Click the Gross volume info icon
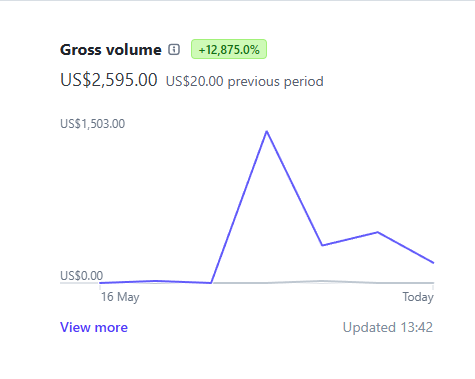 point(174,50)
